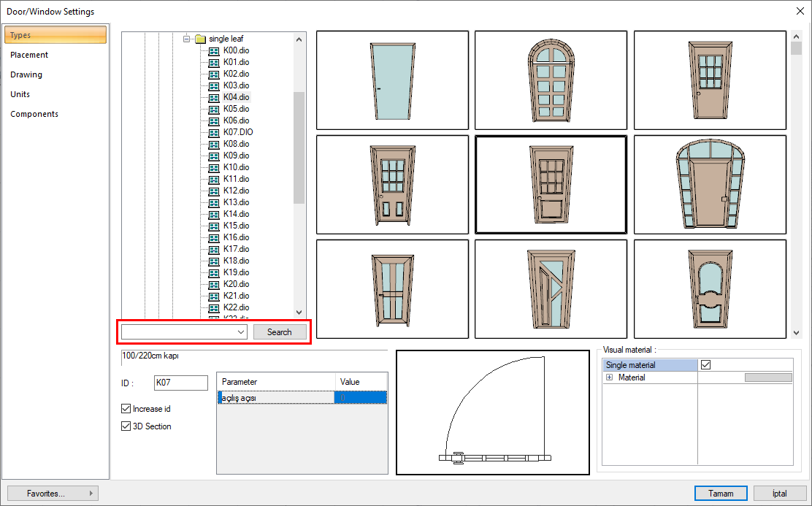Click into the ID input field
812x506 pixels.
point(181,383)
